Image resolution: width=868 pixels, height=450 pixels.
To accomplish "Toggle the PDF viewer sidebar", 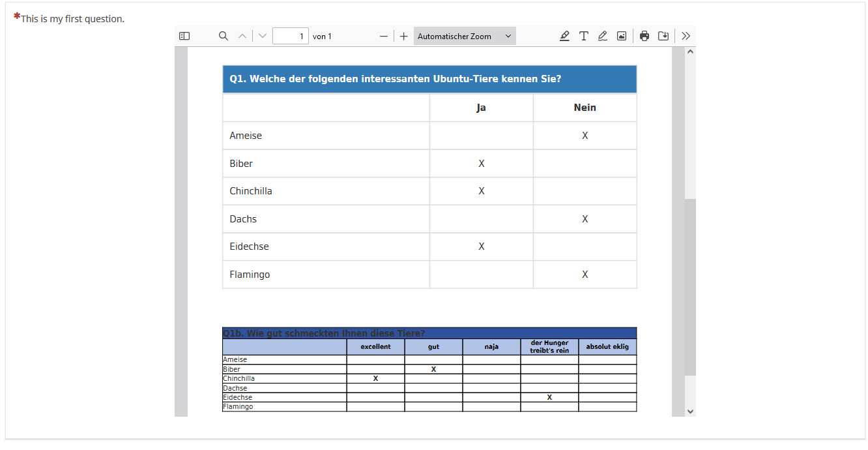I will [184, 37].
